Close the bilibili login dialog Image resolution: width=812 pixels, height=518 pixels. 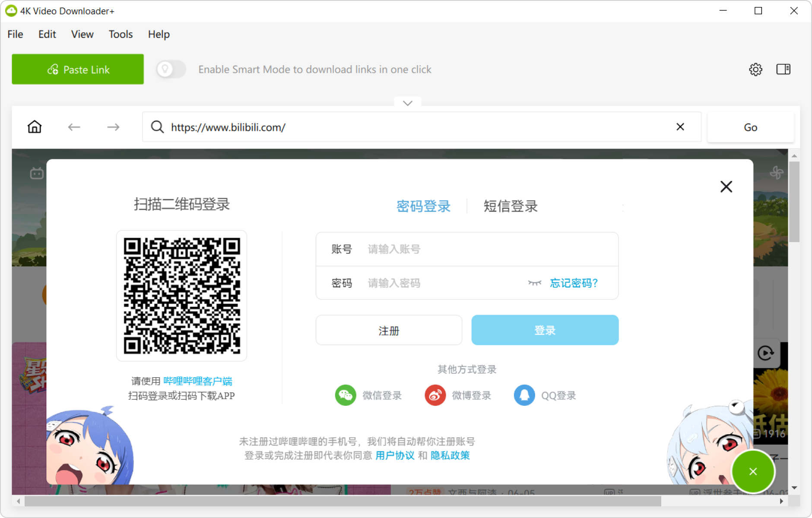[726, 186]
